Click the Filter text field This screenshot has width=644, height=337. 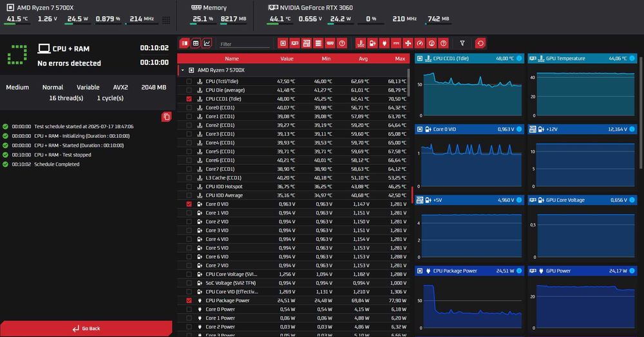coord(244,44)
